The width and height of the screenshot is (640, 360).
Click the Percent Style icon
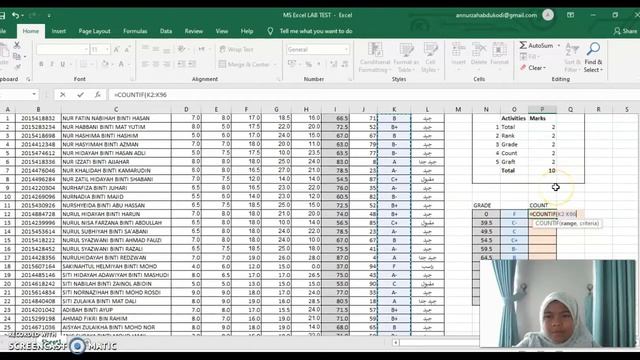click(x=309, y=64)
